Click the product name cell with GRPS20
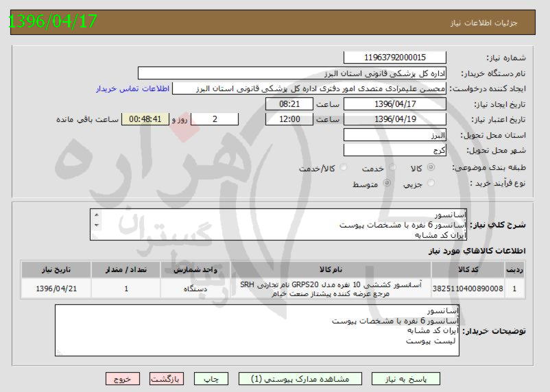The height and width of the screenshot is (392, 550). tap(331, 289)
